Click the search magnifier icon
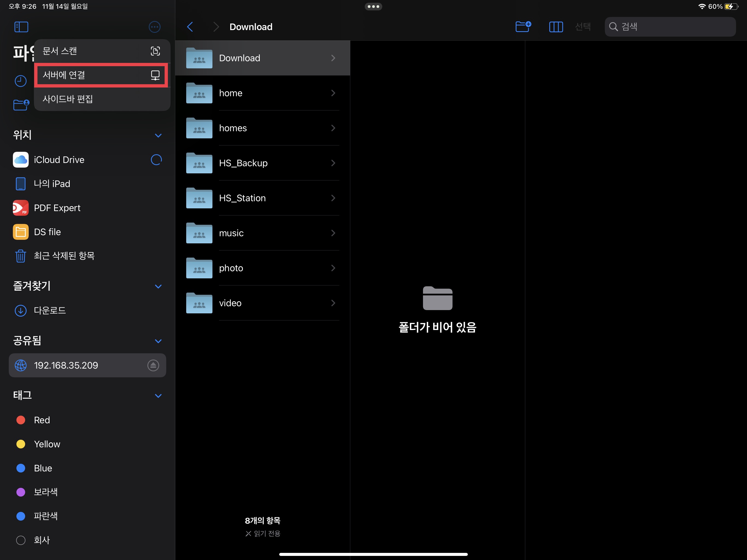 [x=613, y=27]
